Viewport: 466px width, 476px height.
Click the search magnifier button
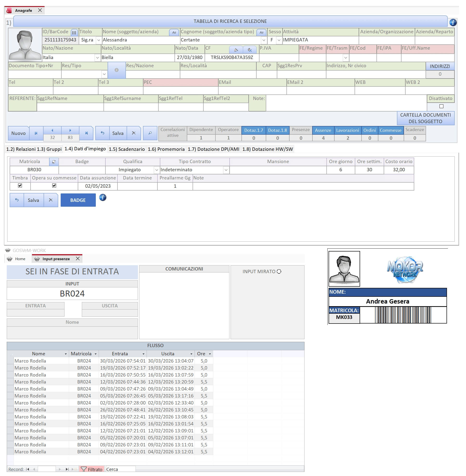(150, 133)
